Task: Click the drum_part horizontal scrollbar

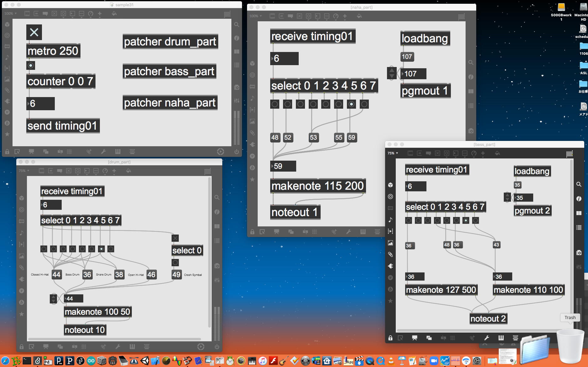Action: pos(115,339)
